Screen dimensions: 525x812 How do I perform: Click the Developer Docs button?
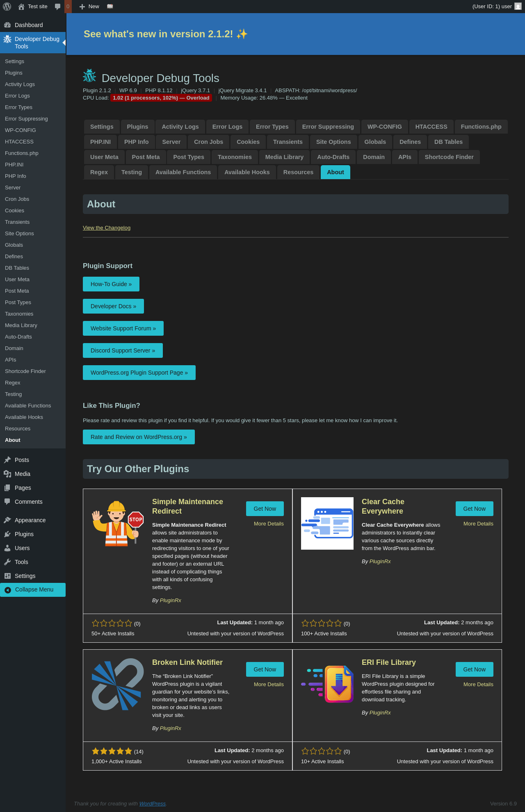(113, 306)
